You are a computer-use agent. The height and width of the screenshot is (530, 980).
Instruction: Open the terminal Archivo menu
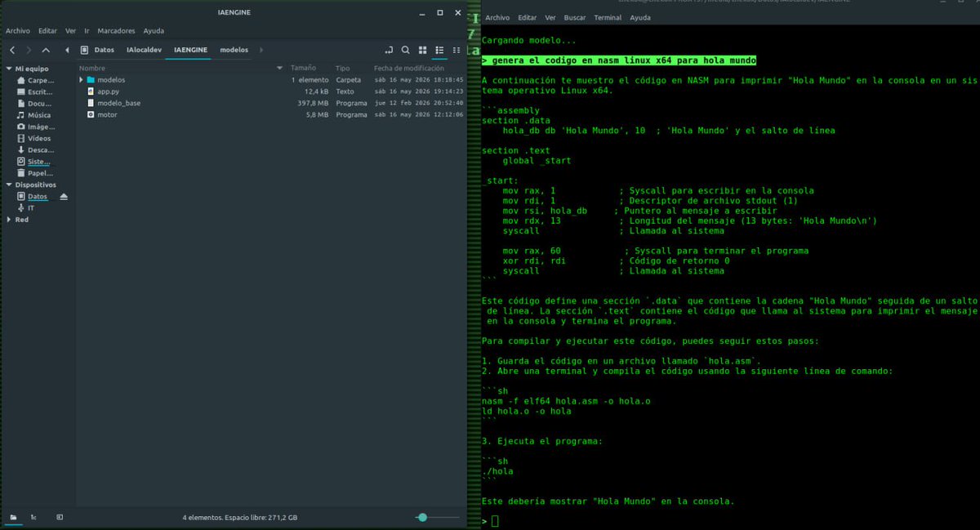coord(497,17)
